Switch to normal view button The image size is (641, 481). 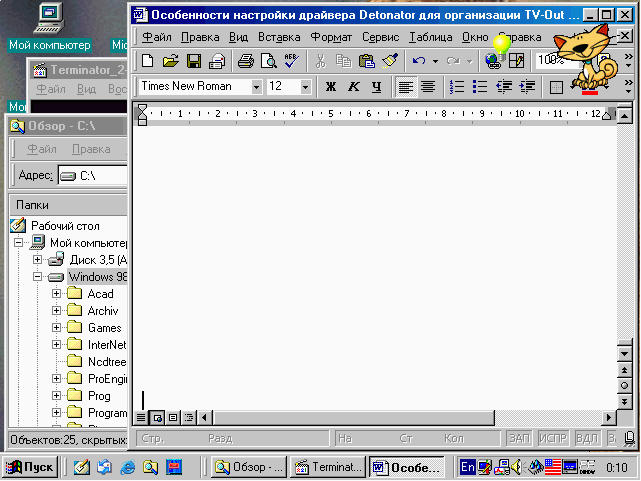141,417
